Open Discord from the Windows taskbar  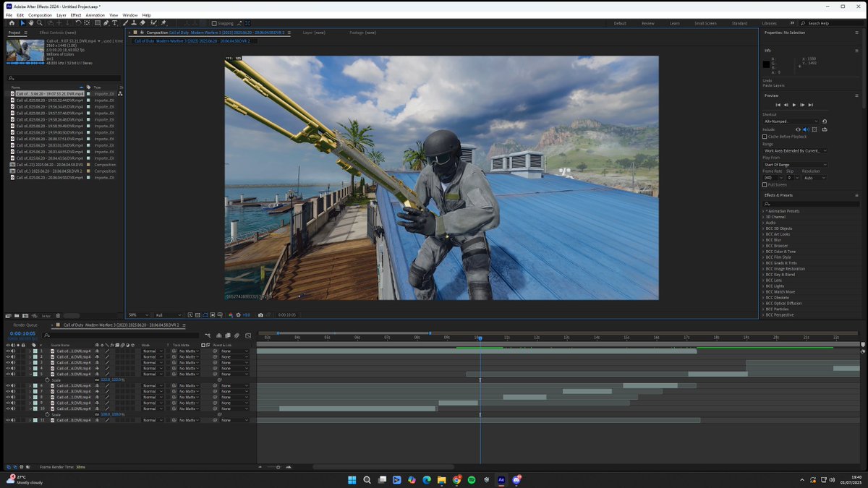click(x=516, y=479)
